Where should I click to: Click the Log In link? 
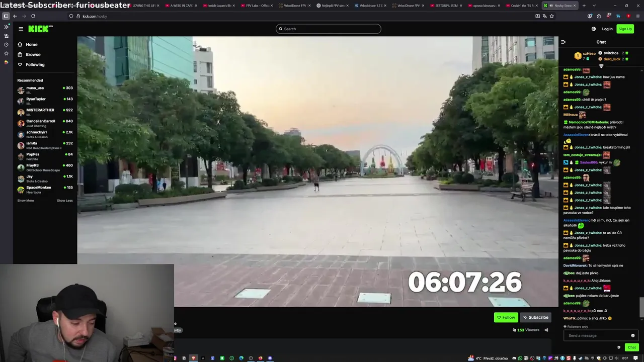click(607, 29)
